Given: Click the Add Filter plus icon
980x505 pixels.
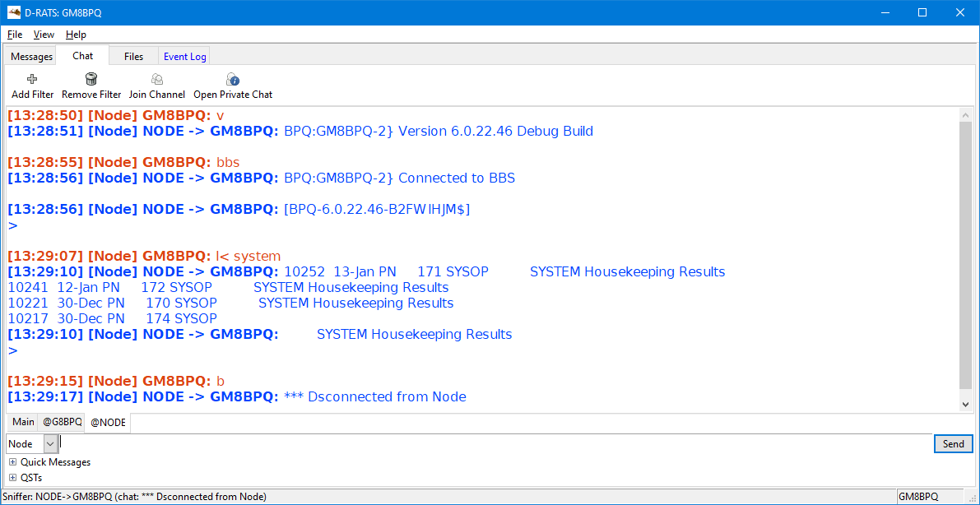Looking at the screenshot, I should [x=33, y=80].
